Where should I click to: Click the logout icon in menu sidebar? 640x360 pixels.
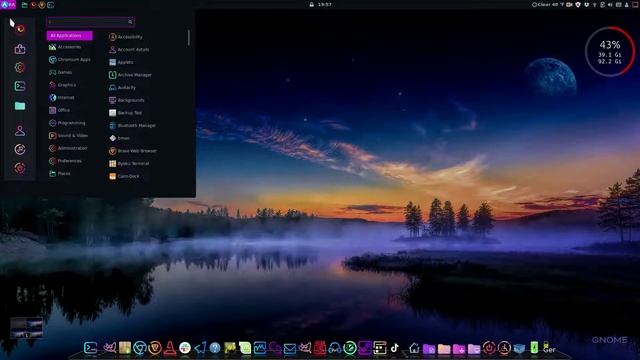pos(20,149)
